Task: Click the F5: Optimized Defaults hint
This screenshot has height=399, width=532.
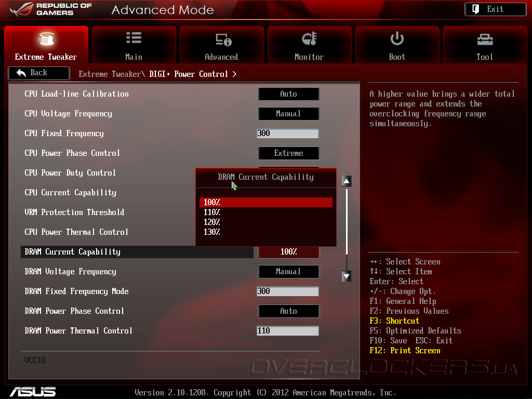Action: [x=415, y=331]
